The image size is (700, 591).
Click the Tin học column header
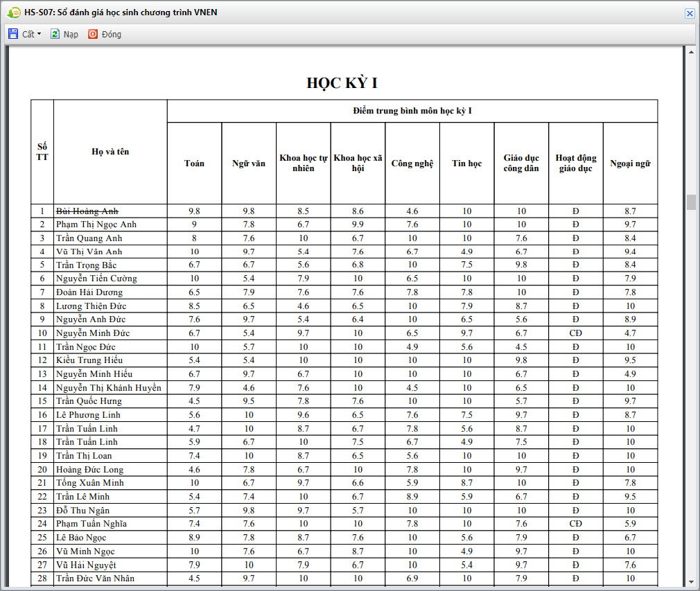467,164
